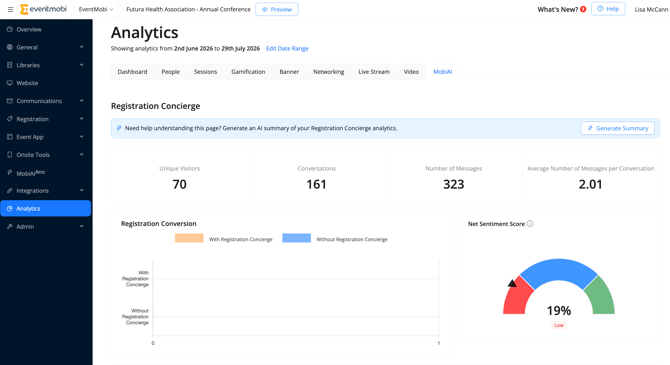Open the Sessions tab

(206, 72)
